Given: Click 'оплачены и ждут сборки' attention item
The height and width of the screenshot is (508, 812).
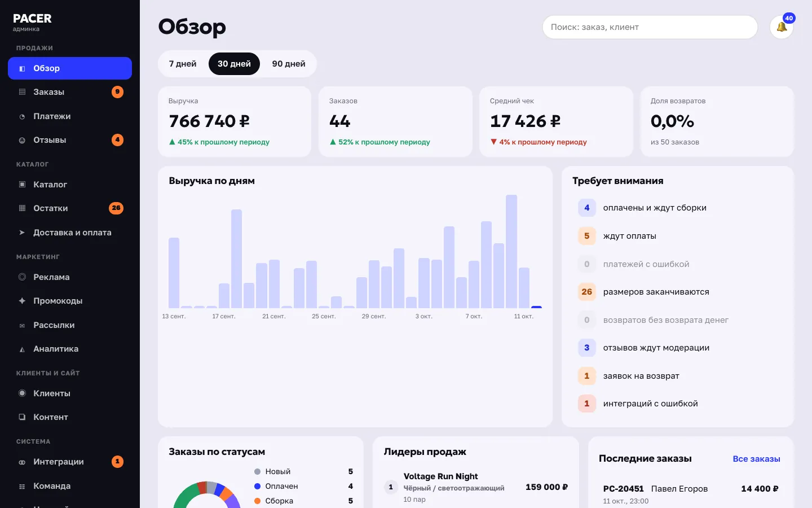Looking at the screenshot, I should click(678, 208).
